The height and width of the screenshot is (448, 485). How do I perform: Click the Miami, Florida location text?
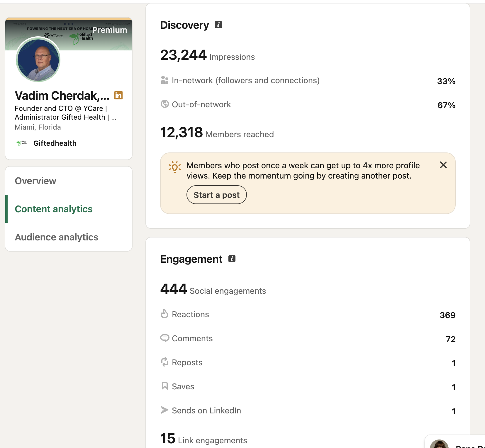click(x=38, y=127)
